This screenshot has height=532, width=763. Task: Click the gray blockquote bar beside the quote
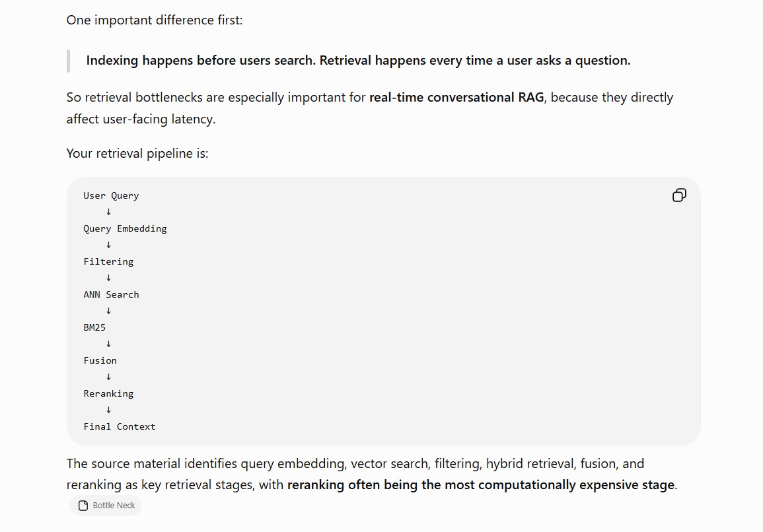68,61
